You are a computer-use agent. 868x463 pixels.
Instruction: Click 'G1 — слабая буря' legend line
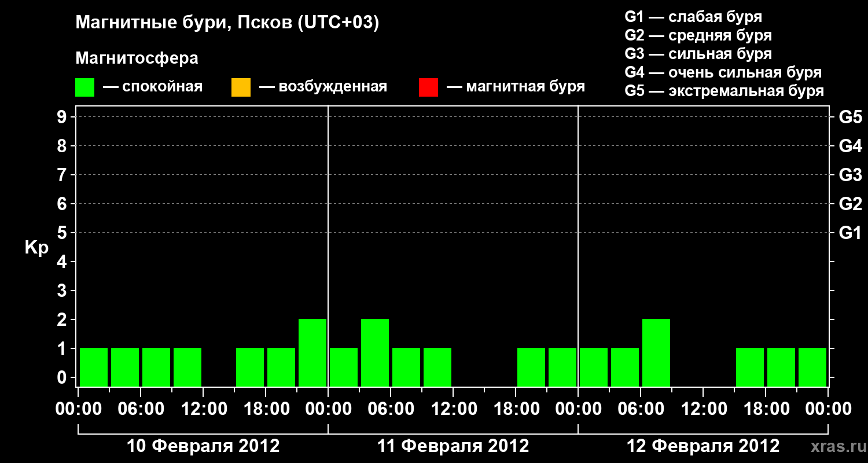[x=693, y=17]
